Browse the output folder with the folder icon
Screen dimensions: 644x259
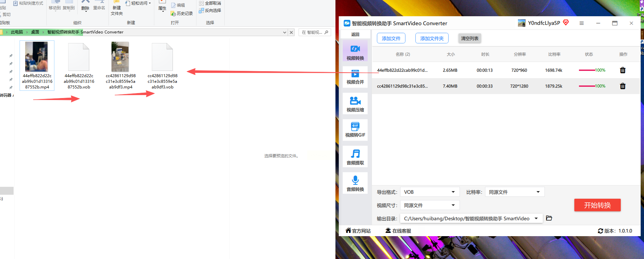[x=549, y=218]
